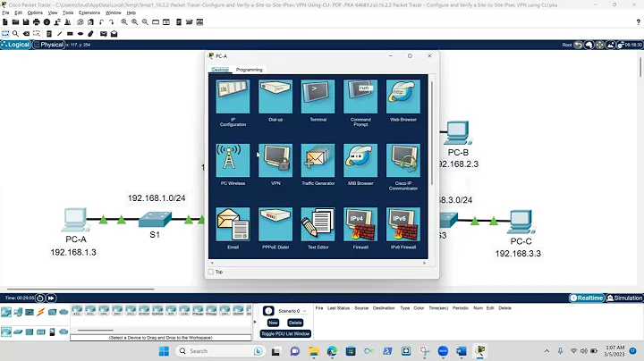Add simple PDU envelope tool
644x361 pixels.
[104, 34]
